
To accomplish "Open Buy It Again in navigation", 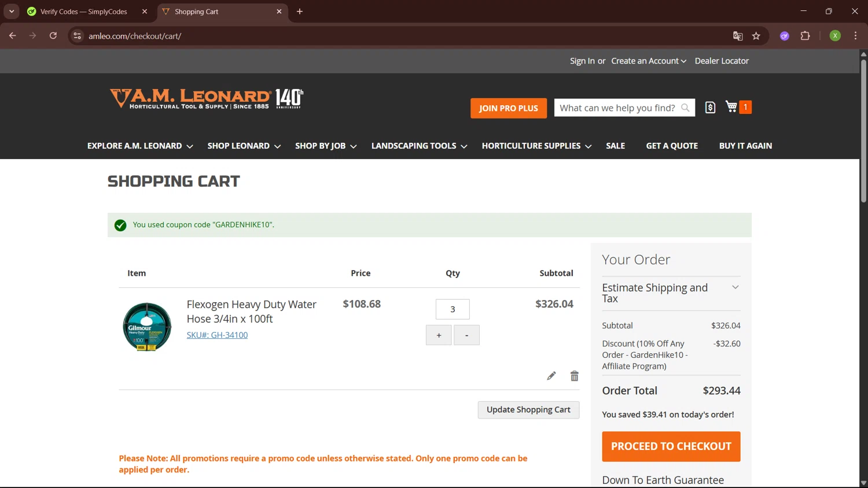I will pyautogui.click(x=745, y=146).
